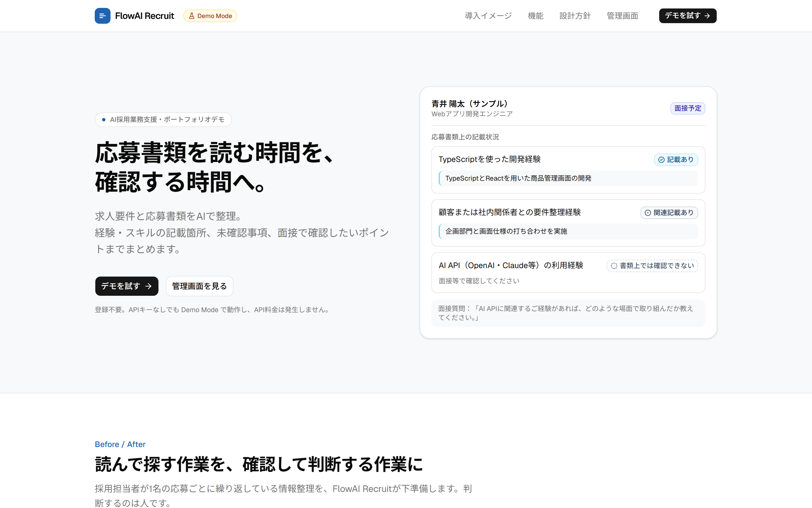Go to 設計方針 in the navigation
This screenshot has height=508, width=812.
pyautogui.click(x=575, y=16)
